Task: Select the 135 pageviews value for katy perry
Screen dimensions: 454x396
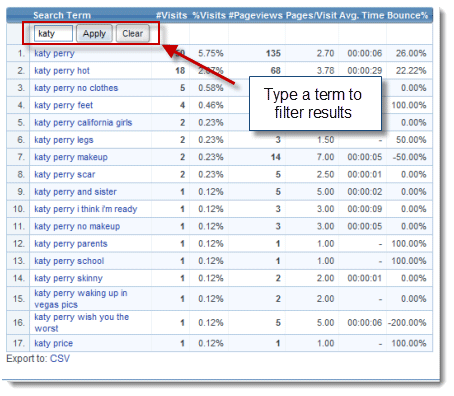Action: pos(273,53)
